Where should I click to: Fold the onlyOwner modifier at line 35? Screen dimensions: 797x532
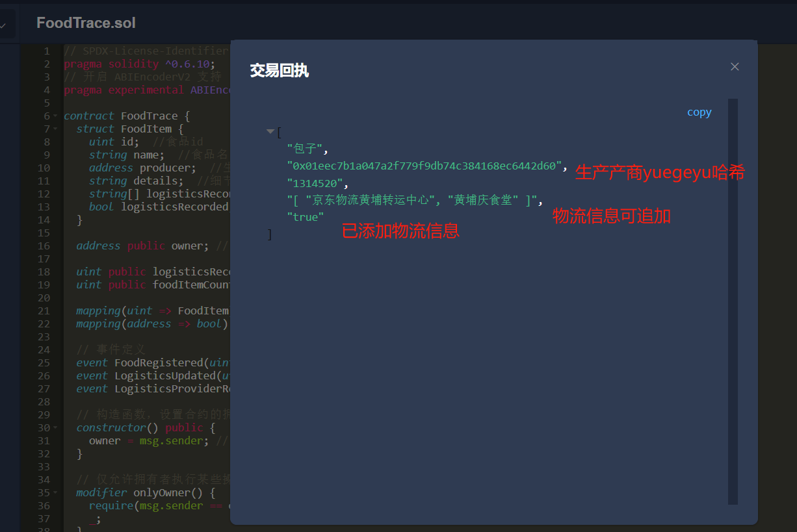tap(55, 493)
